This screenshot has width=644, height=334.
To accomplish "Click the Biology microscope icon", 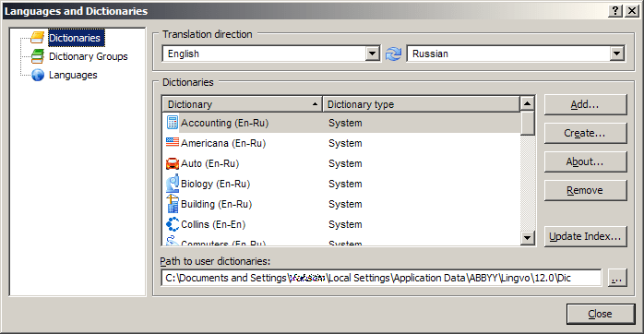I will [173, 184].
